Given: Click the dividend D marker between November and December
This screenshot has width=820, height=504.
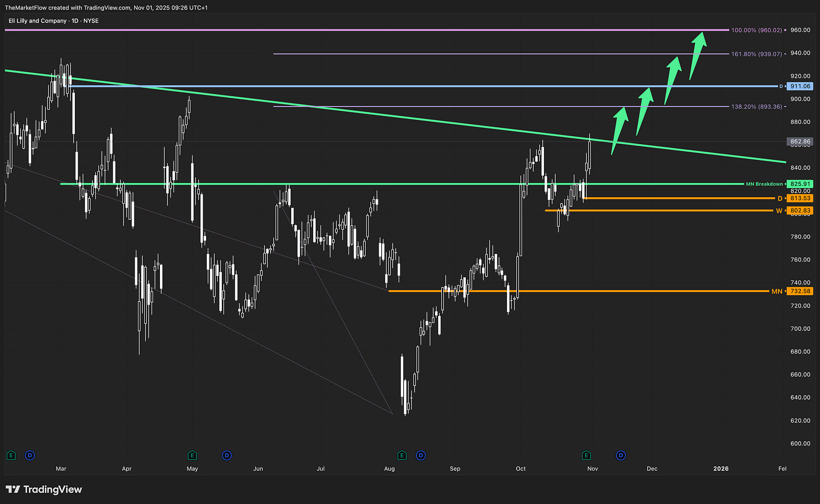Looking at the screenshot, I should click(621, 455).
